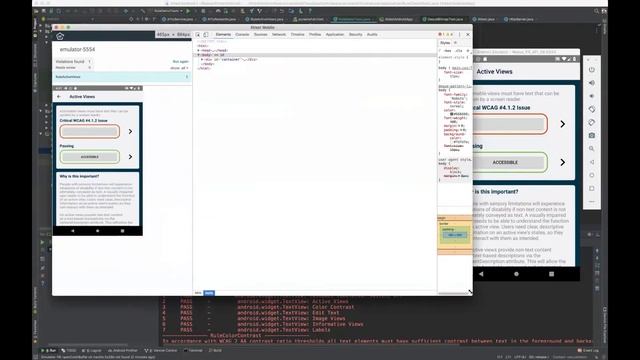Click the color swatch in body styles
The width and height of the screenshot is (640, 360).
tap(452, 114)
